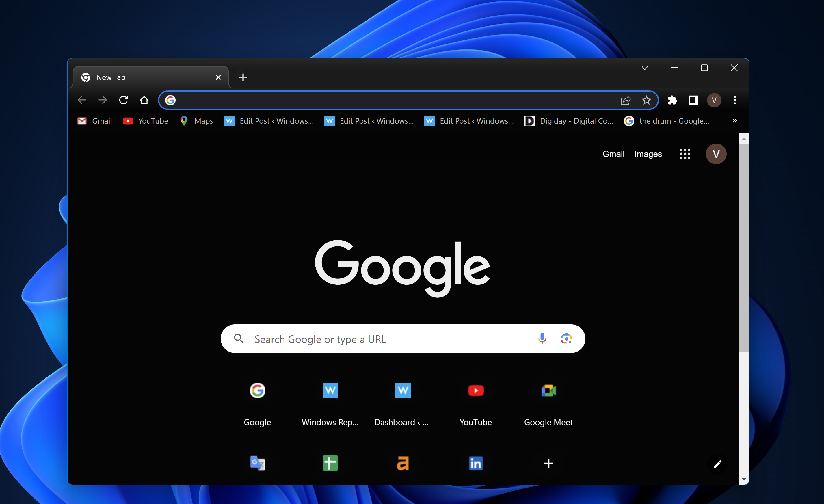Screen dimensions: 824x504
Task: Click the share page icon in the address bar
Action: 626,100
